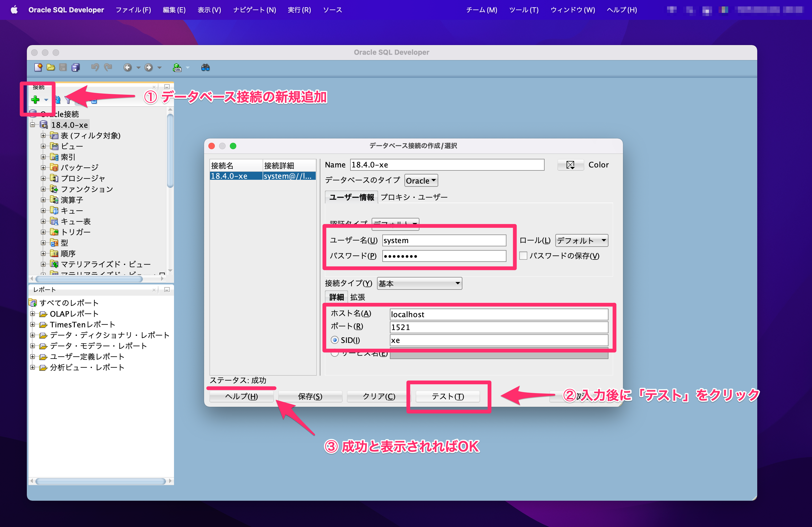This screenshot has height=527, width=812.
Task: Expand the OLAPレポート tree node
Action: tap(32, 314)
